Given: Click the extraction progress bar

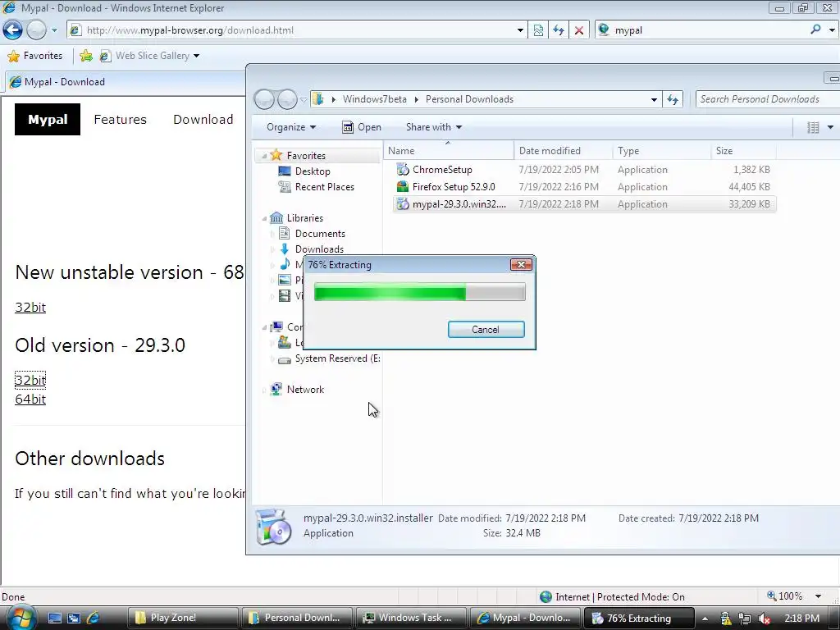Looking at the screenshot, I should (x=419, y=293).
